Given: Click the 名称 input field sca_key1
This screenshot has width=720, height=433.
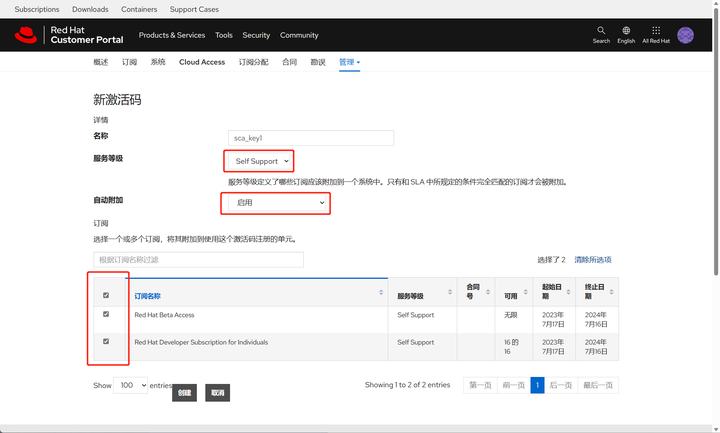Looking at the screenshot, I should coord(311,138).
